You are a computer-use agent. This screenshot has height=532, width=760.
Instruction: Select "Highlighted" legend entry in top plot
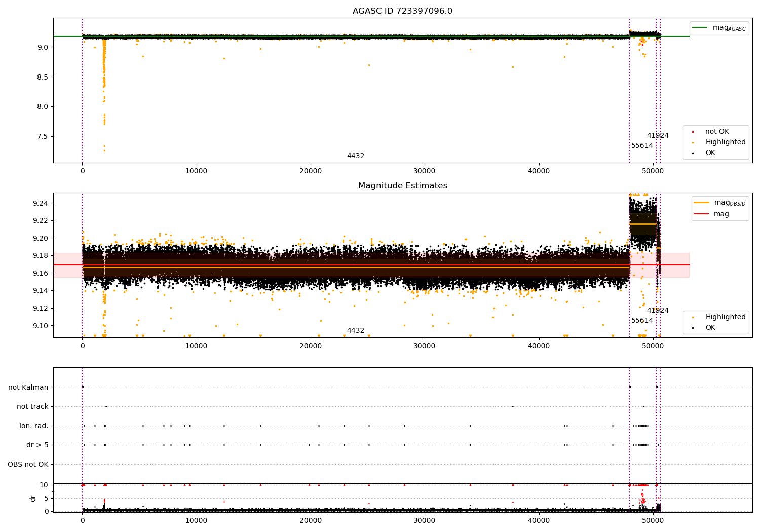pyautogui.click(x=725, y=142)
